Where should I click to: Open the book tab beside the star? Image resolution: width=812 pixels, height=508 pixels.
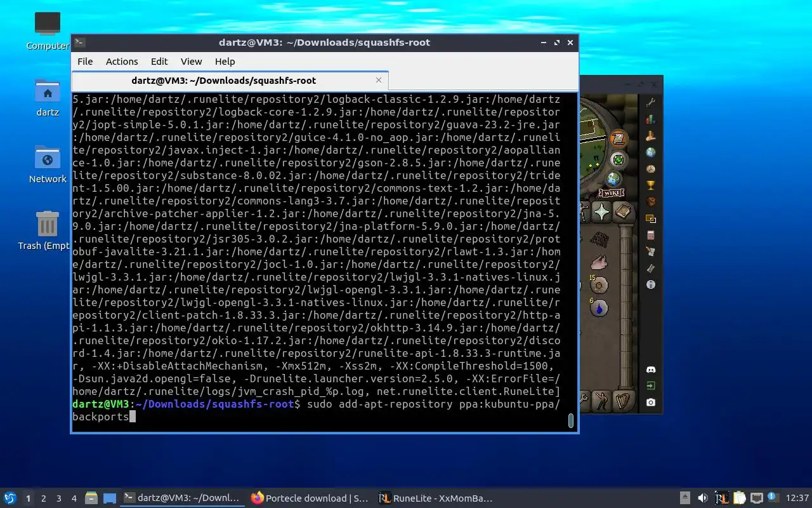click(x=623, y=211)
